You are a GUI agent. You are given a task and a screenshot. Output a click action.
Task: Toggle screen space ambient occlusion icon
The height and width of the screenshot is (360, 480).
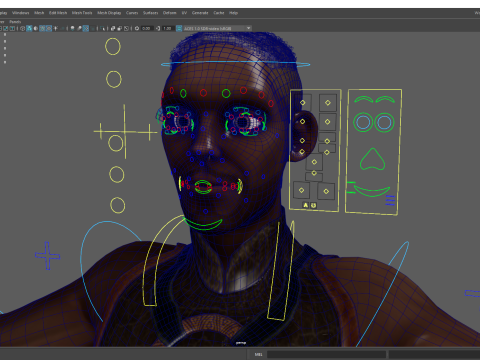[x=72, y=28]
